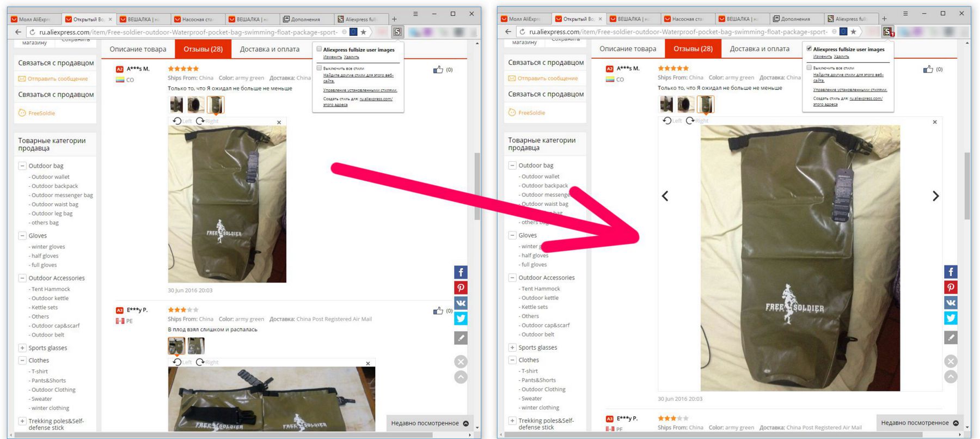Show the next enlarged photo in right window
980x439 pixels.
tap(935, 196)
